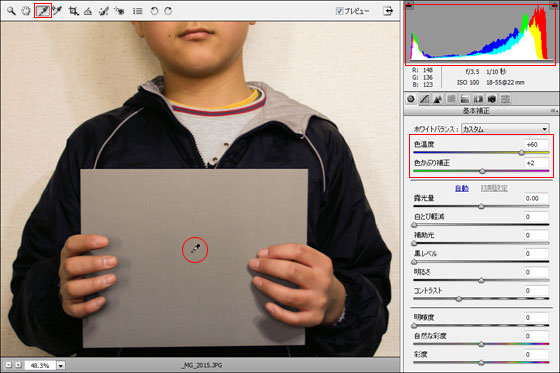This screenshot has width=560, height=373.
Task: Focus the 48.3% zoom level field
Action: [40, 365]
